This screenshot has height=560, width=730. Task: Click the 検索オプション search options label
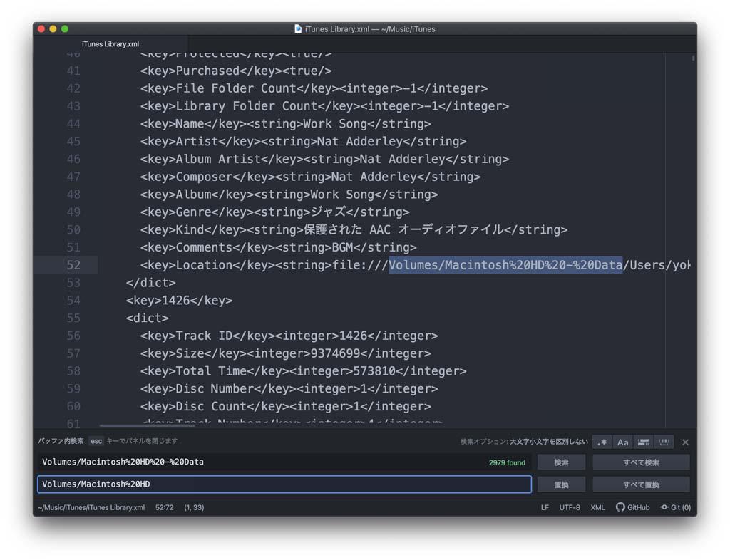pyautogui.click(x=524, y=442)
